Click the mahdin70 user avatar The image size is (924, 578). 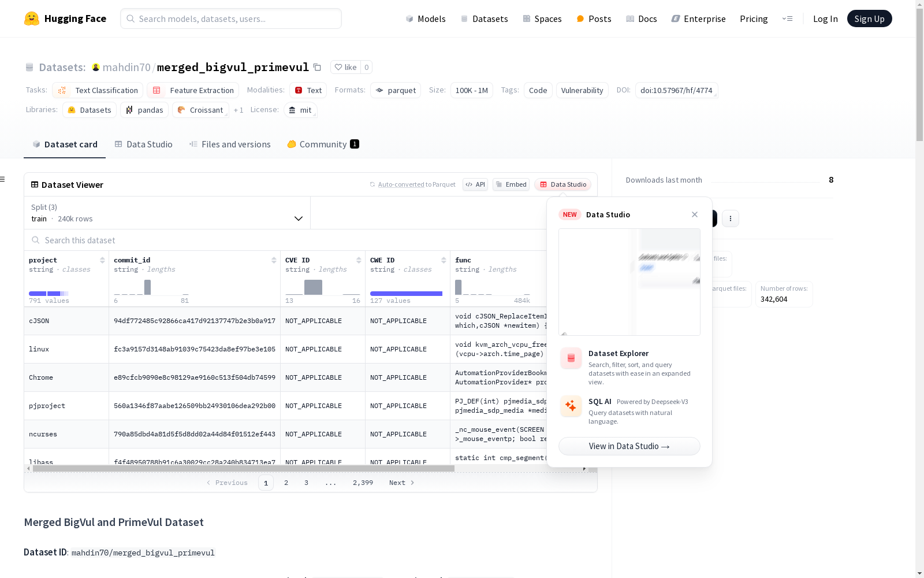click(96, 68)
